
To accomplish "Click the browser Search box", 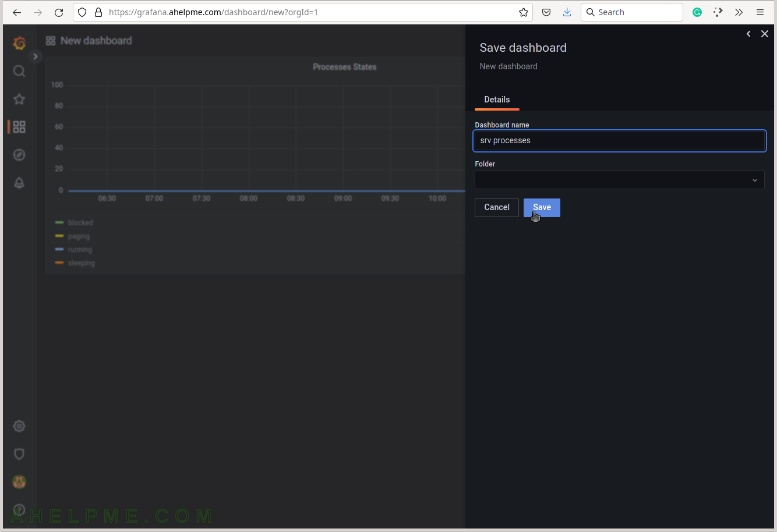I will coord(631,12).
